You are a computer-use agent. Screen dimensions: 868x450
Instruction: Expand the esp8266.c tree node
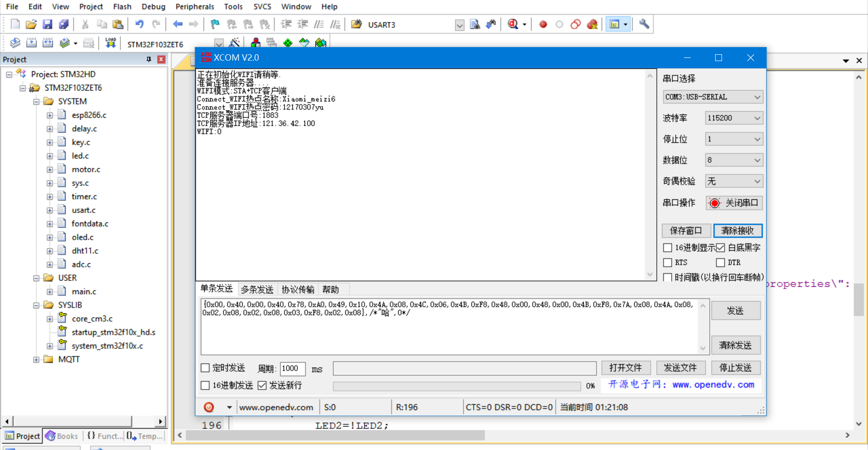pos(50,115)
